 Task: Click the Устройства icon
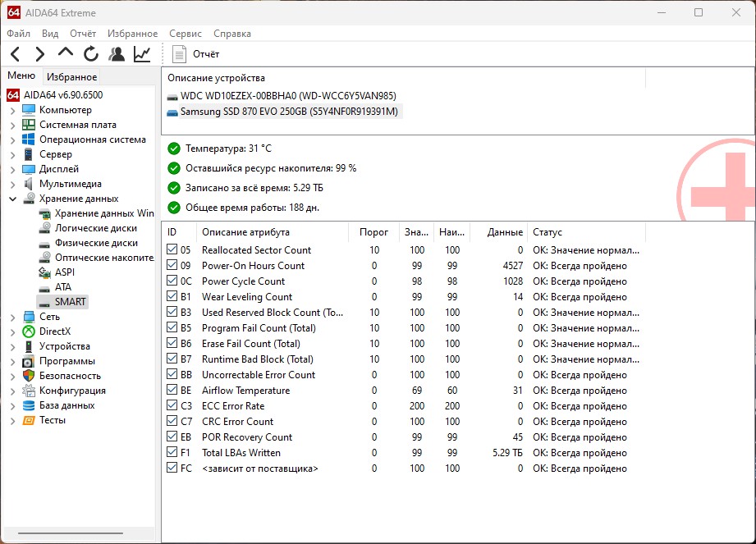click(x=29, y=346)
